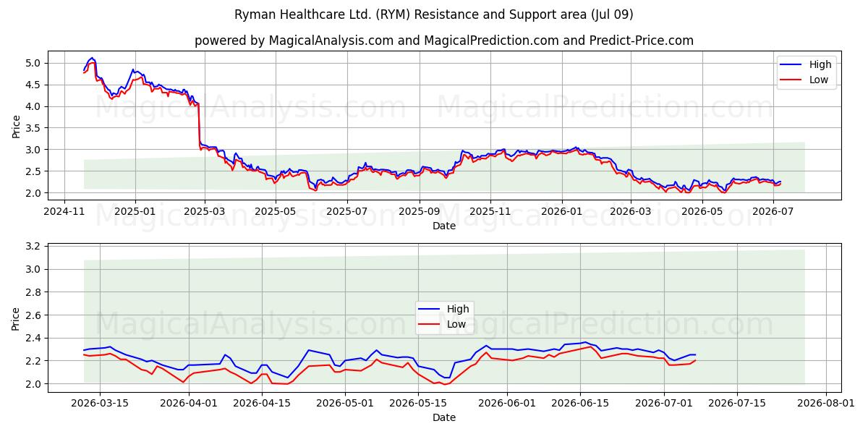Viewport: 868px width, 434px height.
Task: Click 'Low' label in bottom chart legend
Action: pos(456,324)
